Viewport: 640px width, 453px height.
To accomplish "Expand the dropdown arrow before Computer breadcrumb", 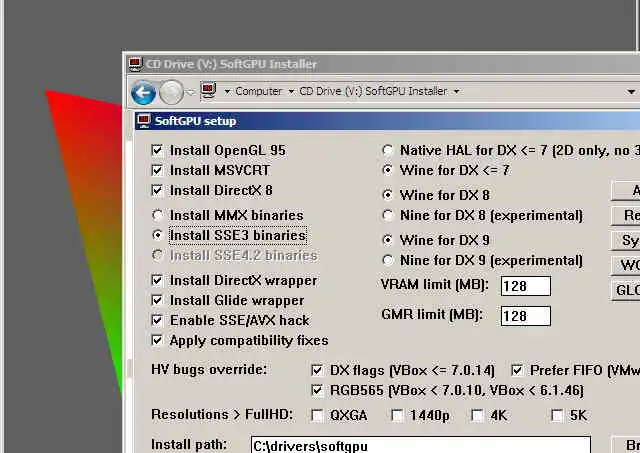I will pos(227,91).
